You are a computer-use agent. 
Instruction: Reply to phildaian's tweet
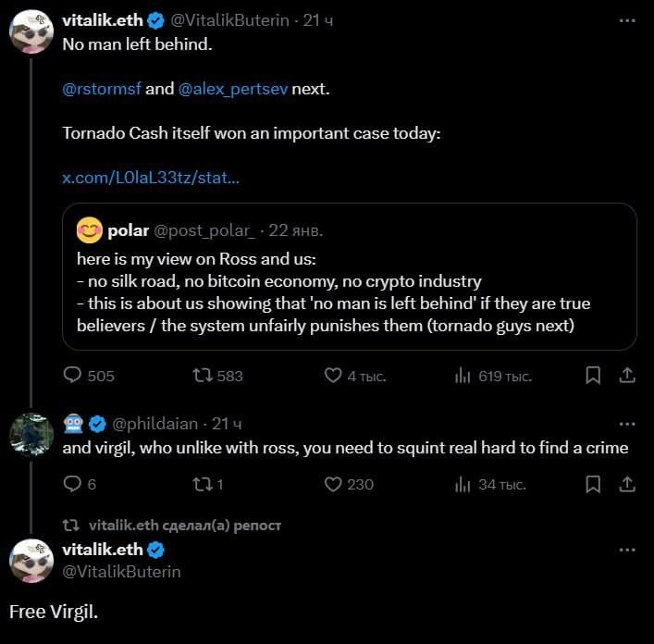pos(73,484)
